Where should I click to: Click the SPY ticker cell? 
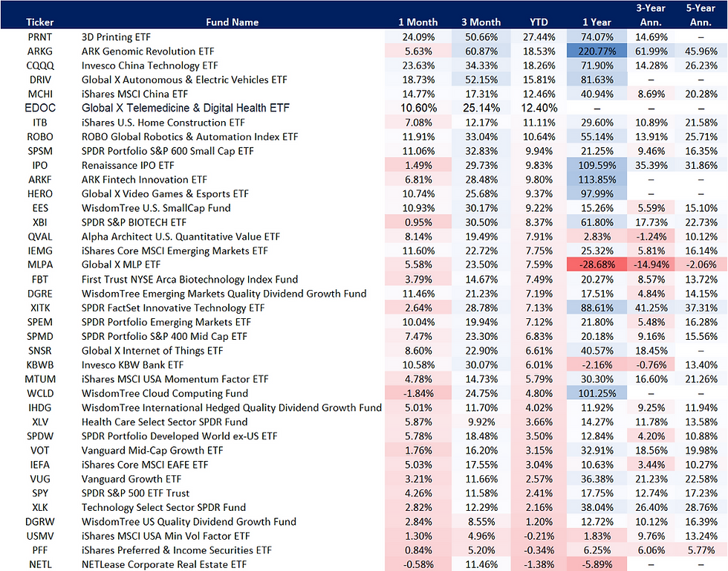pyautogui.click(x=40, y=493)
